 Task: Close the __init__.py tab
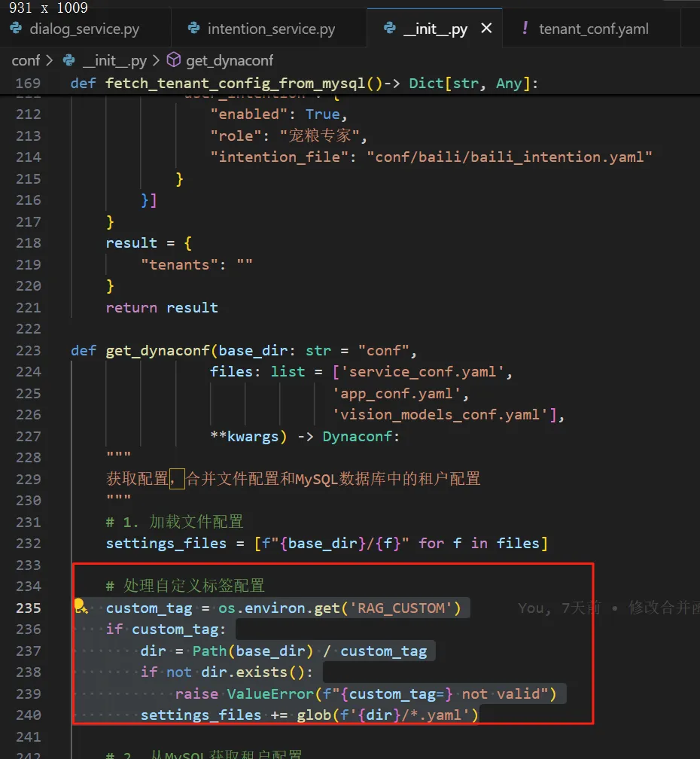point(487,29)
